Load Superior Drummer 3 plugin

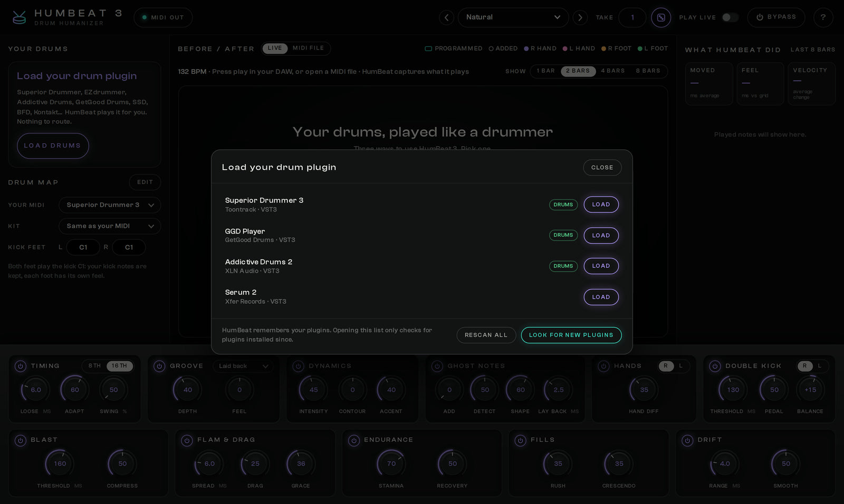pos(601,205)
